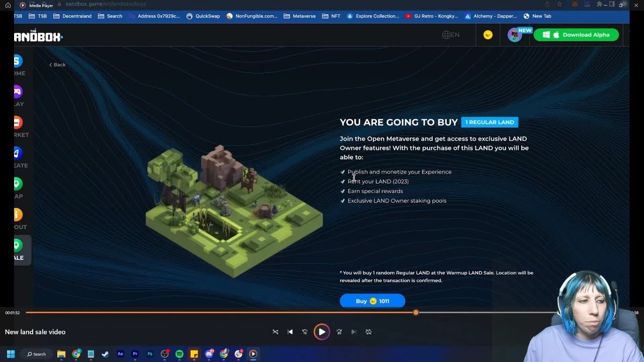Open Sticky Notes from the taskbar
Viewport: 644px width, 362px height.
point(194,354)
